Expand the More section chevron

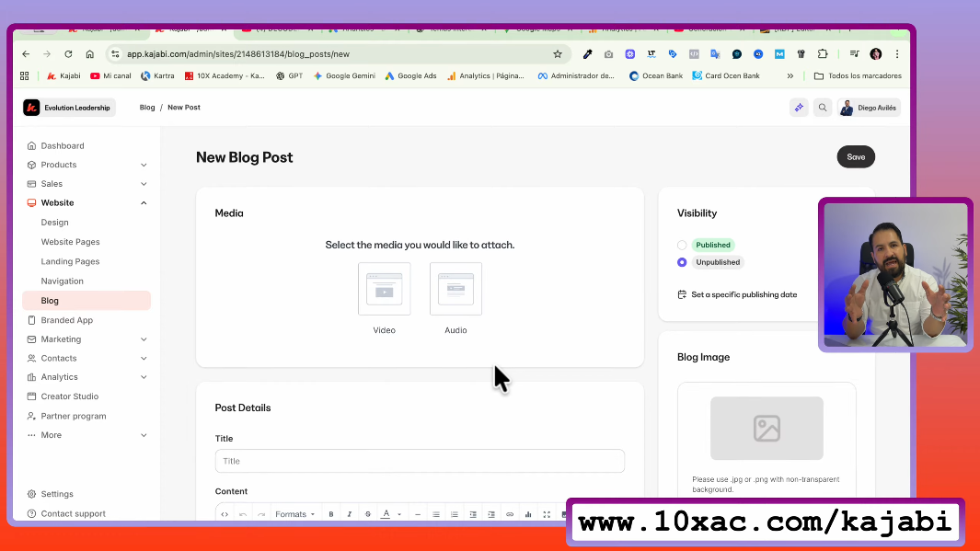pyautogui.click(x=144, y=435)
